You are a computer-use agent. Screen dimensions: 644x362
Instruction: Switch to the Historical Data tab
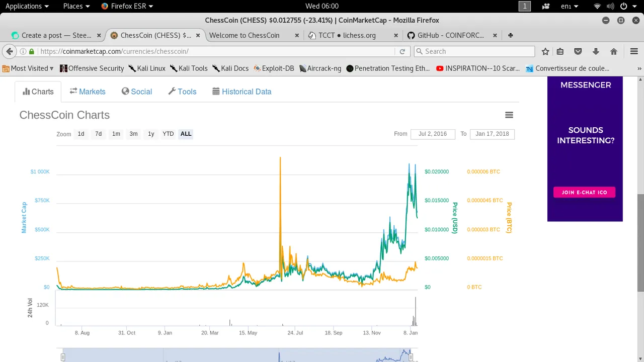point(242,92)
